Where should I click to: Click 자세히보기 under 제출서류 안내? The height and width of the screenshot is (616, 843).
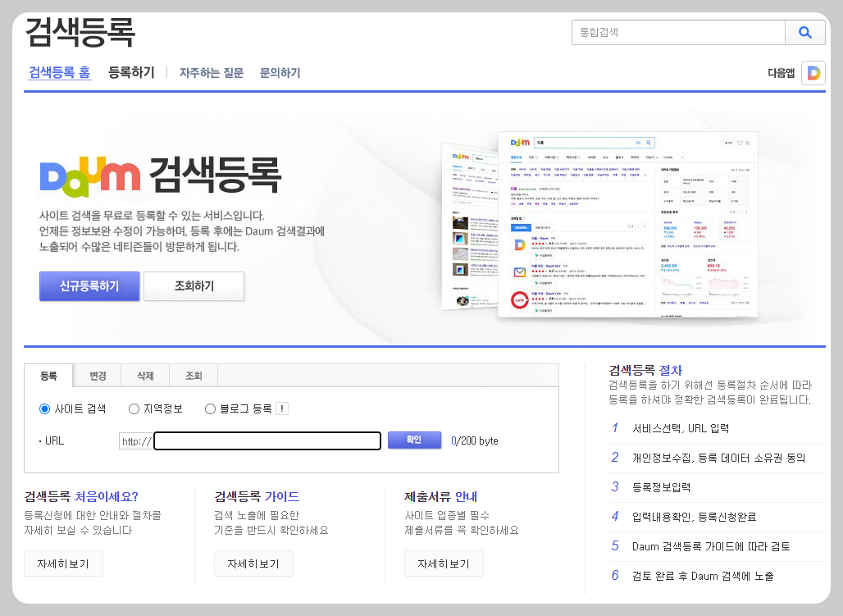(x=444, y=564)
